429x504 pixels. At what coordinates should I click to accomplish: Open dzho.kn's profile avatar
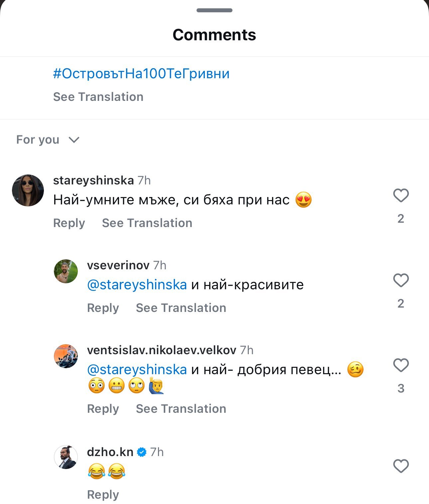click(x=66, y=457)
